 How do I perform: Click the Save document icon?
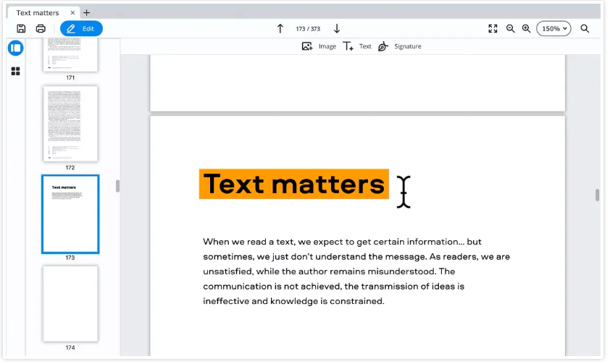point(21,29)
